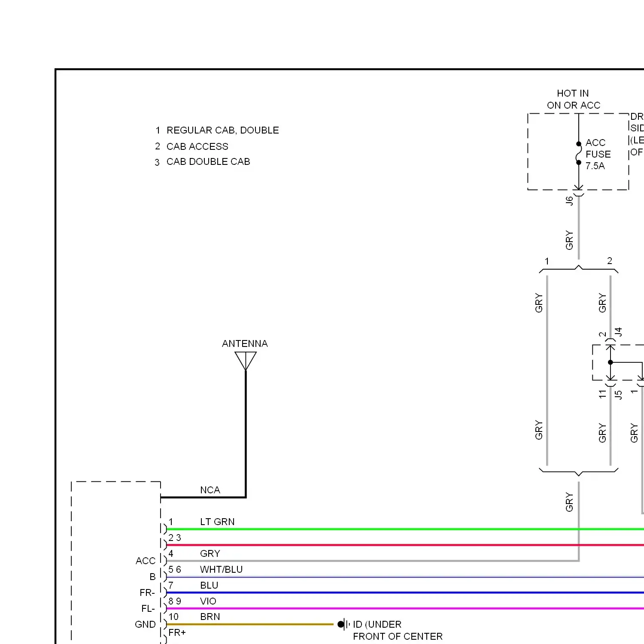This screenshot has width=644, height=644.
Task: Click the magenta VIO wire line
Action: (405, 608)
